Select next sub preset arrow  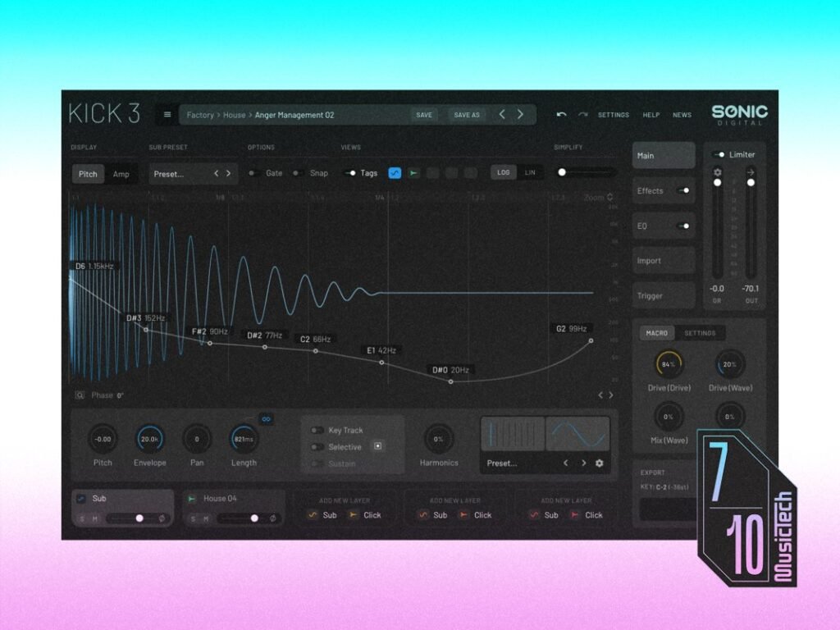pos(229,174)
